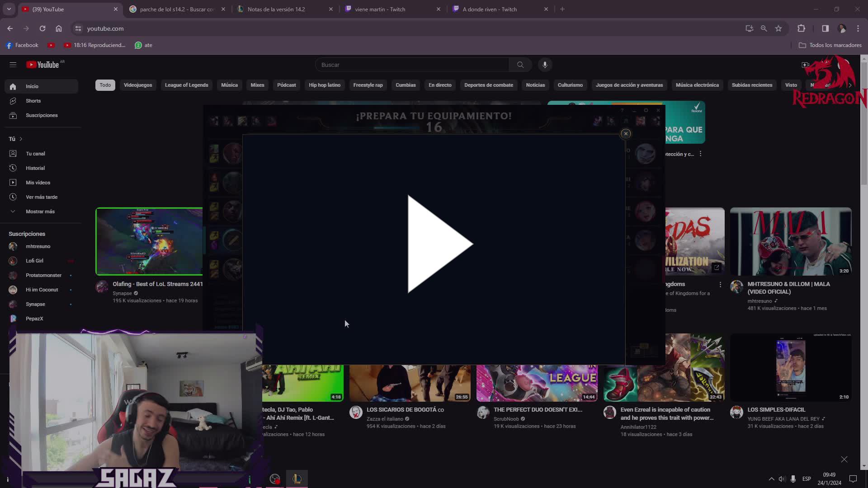Enable the 'En directo' filter chip
Screen dimensions: 868x488
pos(439,85)
